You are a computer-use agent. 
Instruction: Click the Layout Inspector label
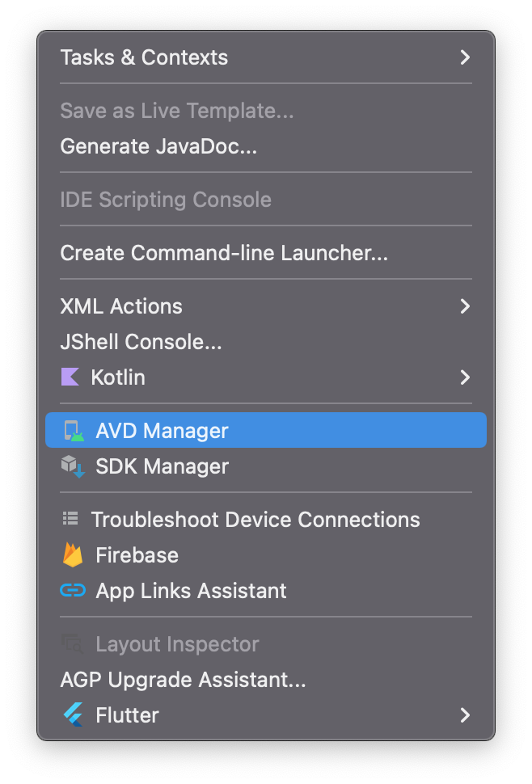(178, 644)
